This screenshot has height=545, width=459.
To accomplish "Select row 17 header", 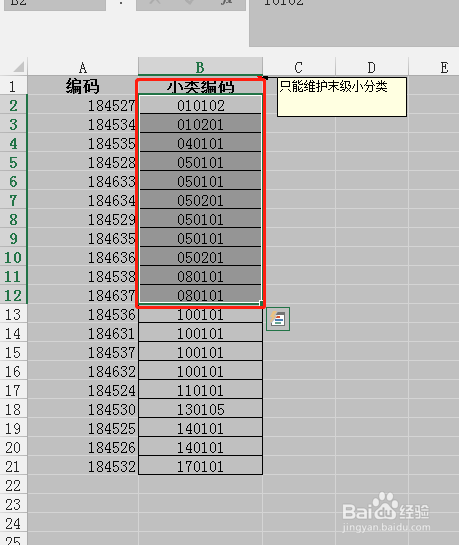I will coord(13,390).
